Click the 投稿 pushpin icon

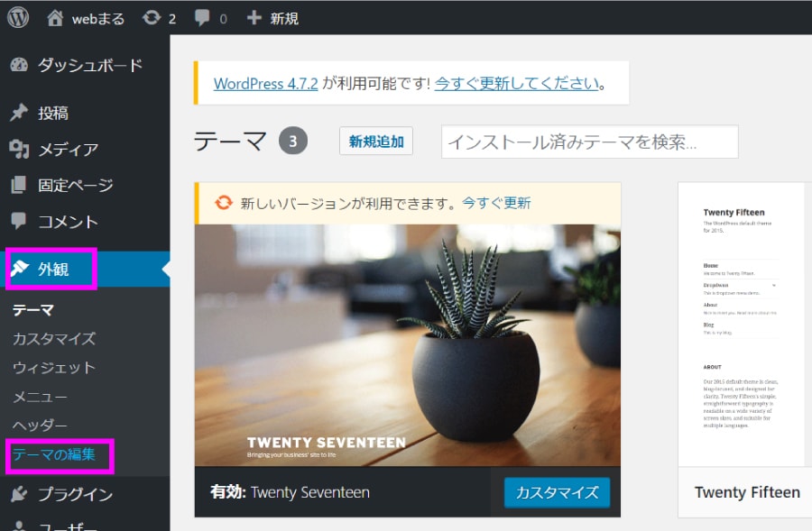point(19,113)
